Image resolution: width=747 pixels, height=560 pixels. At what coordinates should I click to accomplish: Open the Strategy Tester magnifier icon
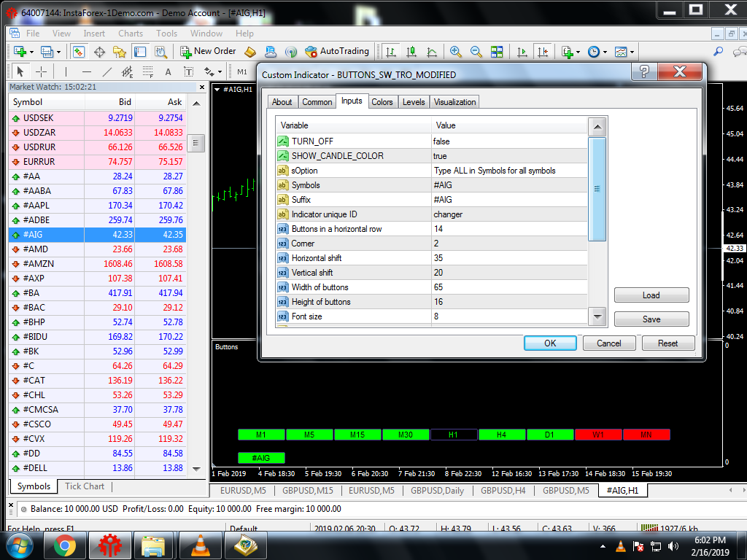tap(160, 52)
